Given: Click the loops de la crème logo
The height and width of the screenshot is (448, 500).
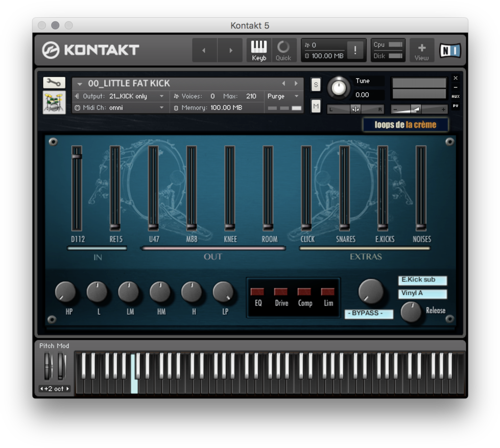Looking at the screenshot, I should pyautogui.click(x=406, y=125).
